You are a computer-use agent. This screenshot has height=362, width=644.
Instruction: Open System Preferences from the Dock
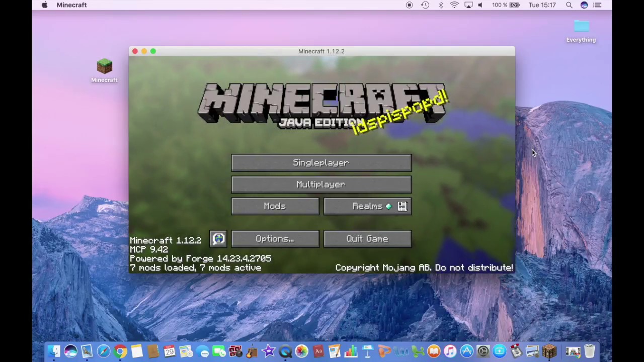pos(483,351)
